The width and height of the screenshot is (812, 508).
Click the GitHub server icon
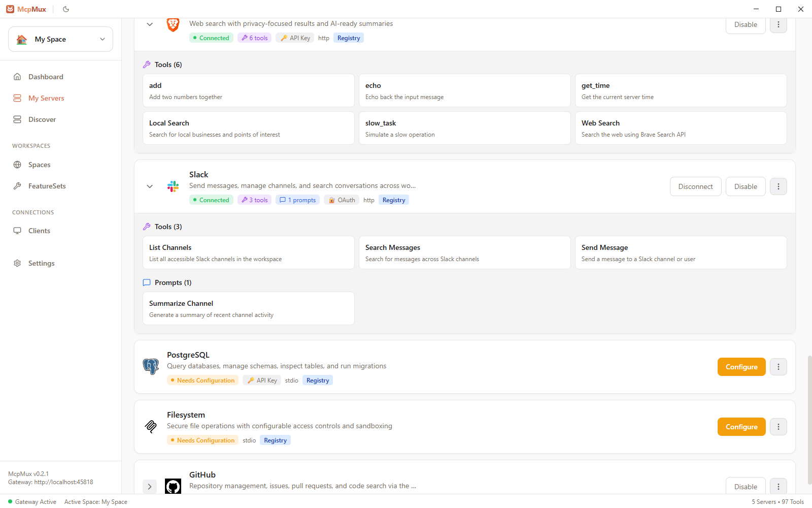click(173, 486)
